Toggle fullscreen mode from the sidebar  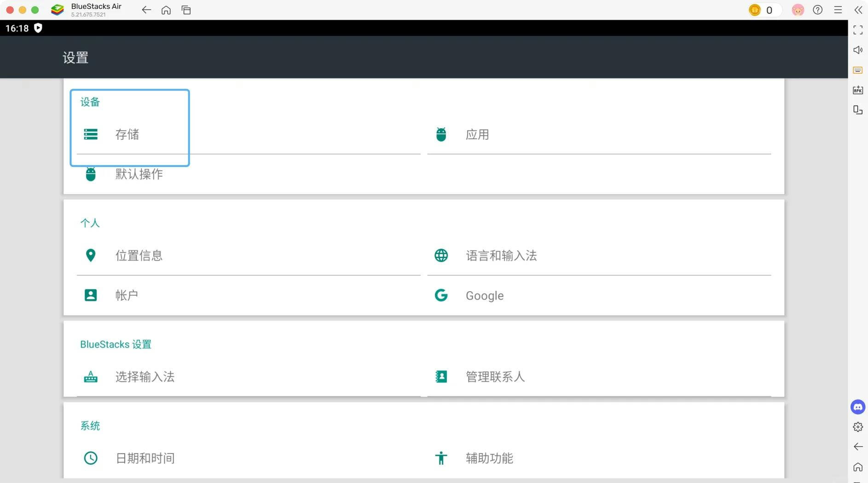858,30
